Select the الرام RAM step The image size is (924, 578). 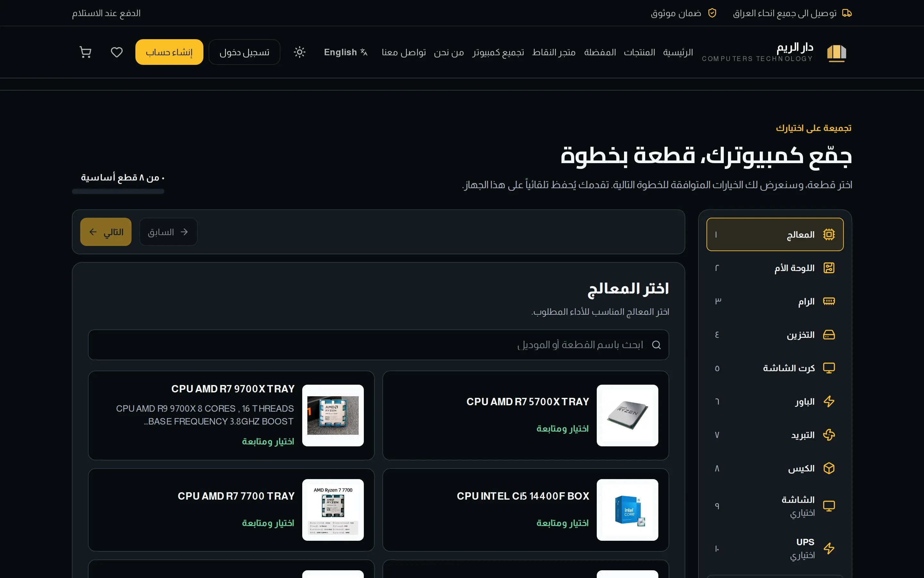[775, 301]
